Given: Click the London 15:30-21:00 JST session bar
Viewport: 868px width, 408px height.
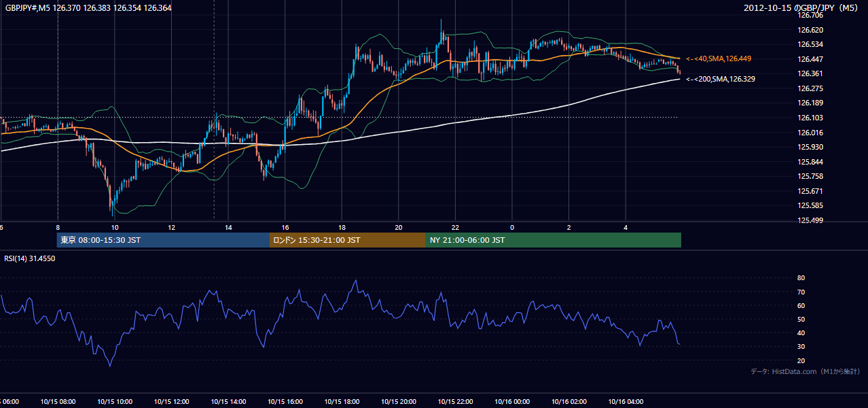Looking at the screenshot, I should 348,240.
